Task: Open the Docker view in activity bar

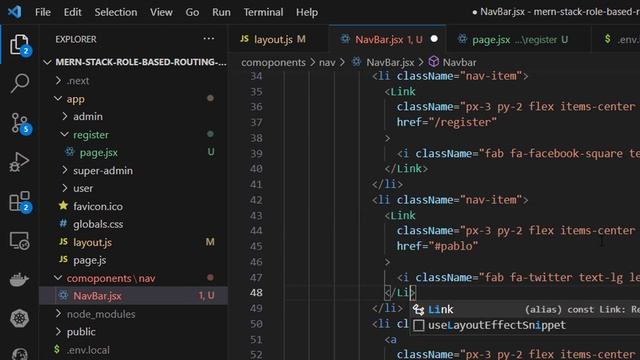Action: [x=20, y=280]
